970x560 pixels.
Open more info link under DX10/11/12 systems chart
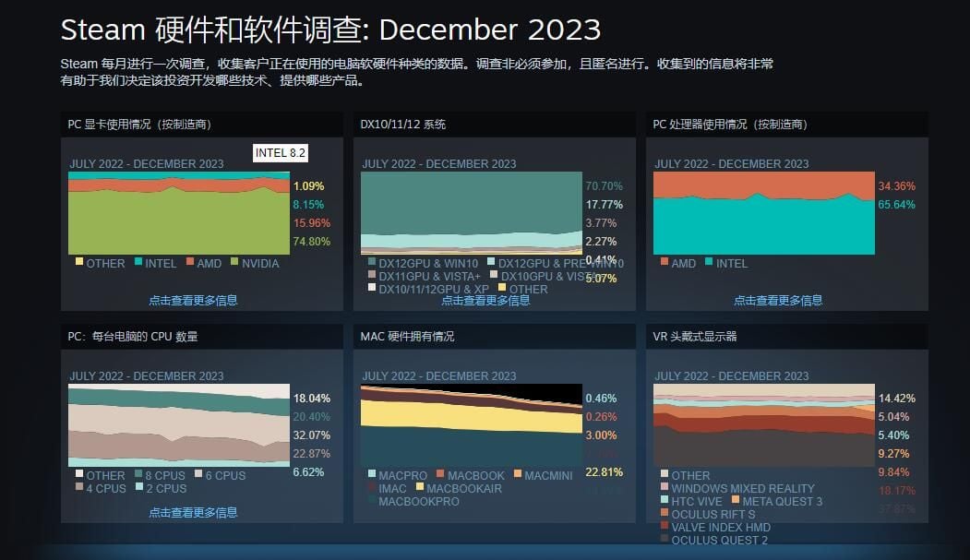click(485, 301)
